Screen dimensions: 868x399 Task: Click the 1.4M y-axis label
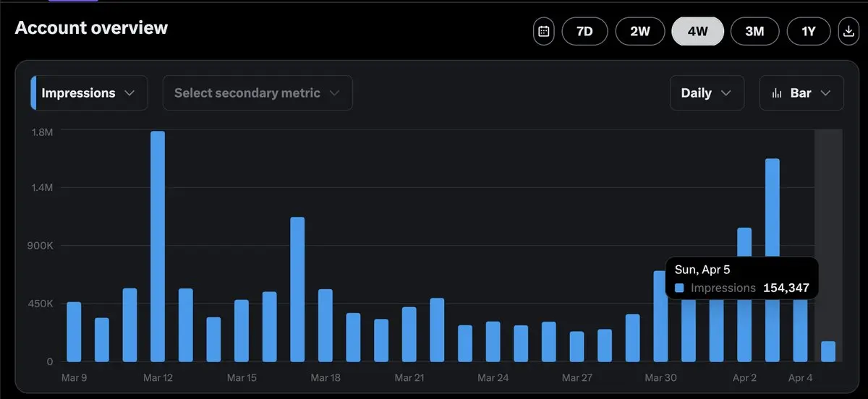(x=43, y=188)
